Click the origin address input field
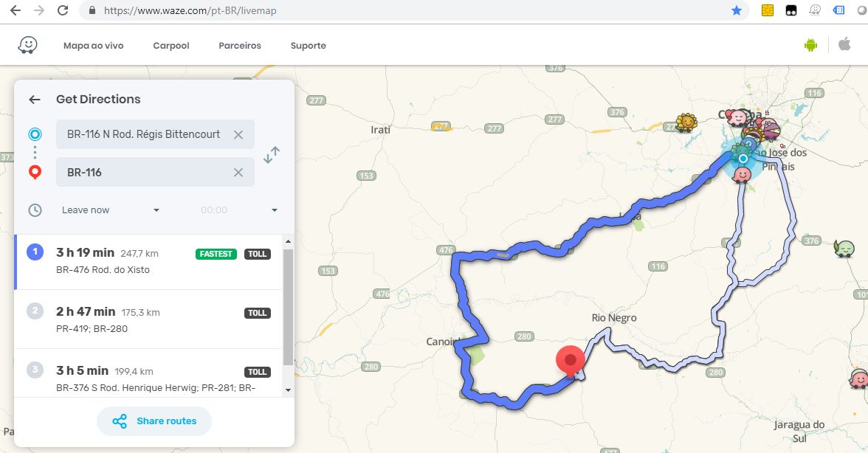868x453 pixels. [x=155, y=134]
